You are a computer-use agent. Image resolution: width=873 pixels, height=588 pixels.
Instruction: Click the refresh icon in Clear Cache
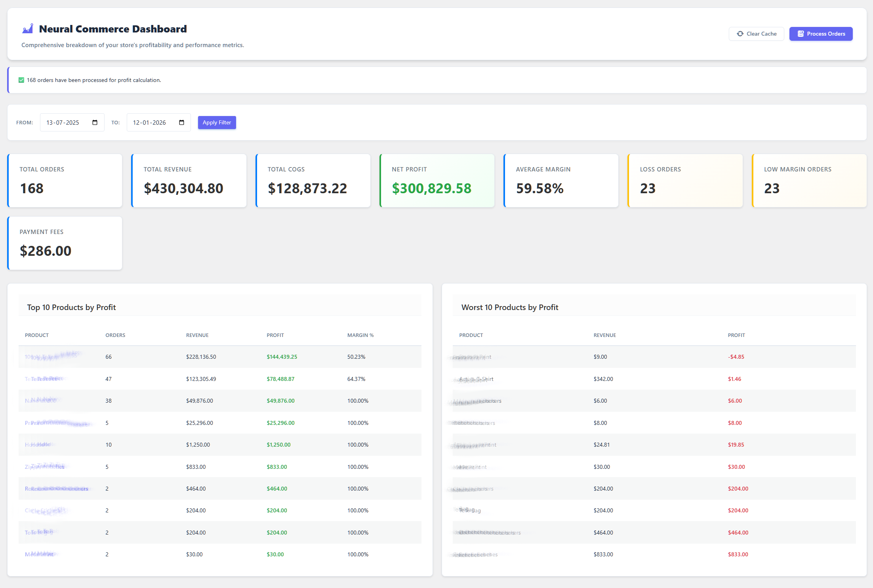coord(740,34)
